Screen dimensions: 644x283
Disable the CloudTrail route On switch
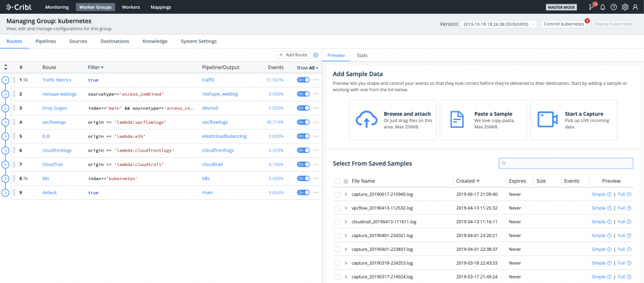pos(303,164)
